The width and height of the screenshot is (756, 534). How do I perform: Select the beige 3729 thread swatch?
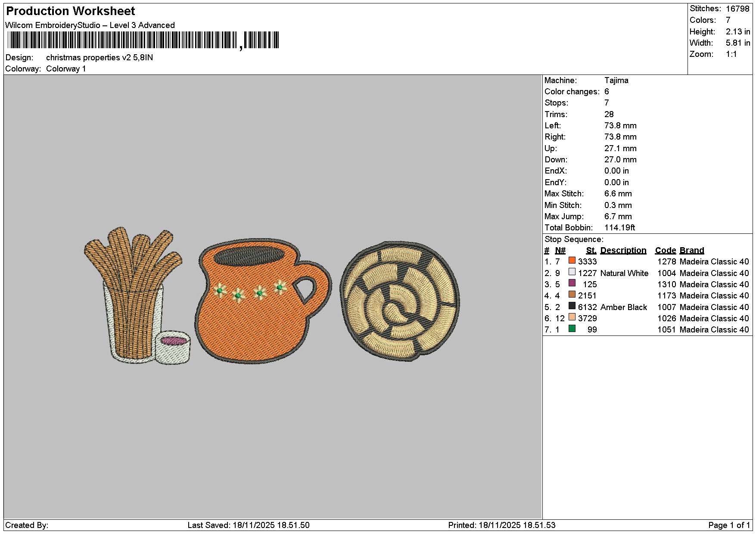572,317
